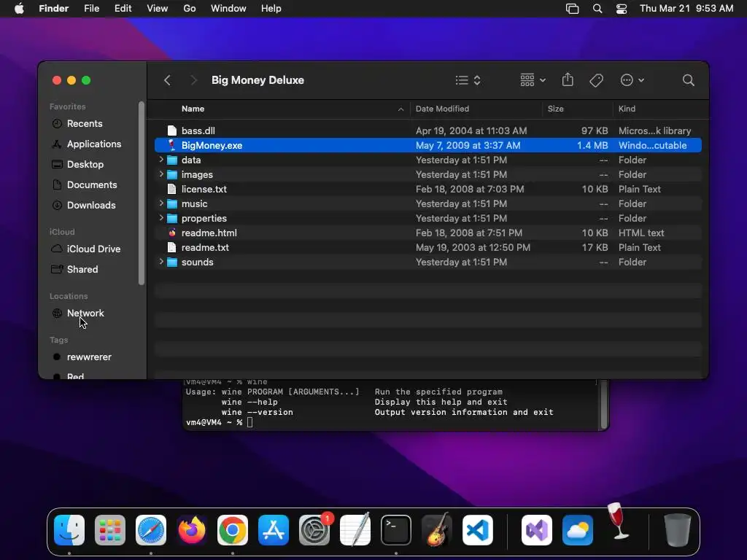
Task: Open Firefox from the Dock
Action: (x=192, y=530)
